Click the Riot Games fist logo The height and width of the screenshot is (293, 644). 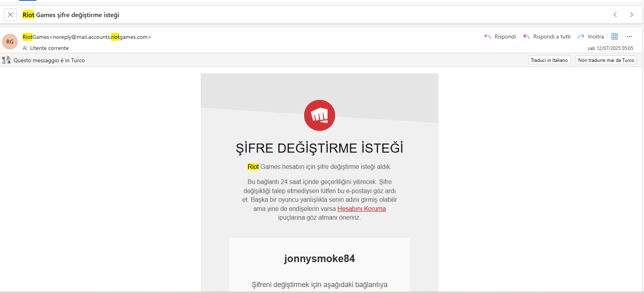coord(320,115)
